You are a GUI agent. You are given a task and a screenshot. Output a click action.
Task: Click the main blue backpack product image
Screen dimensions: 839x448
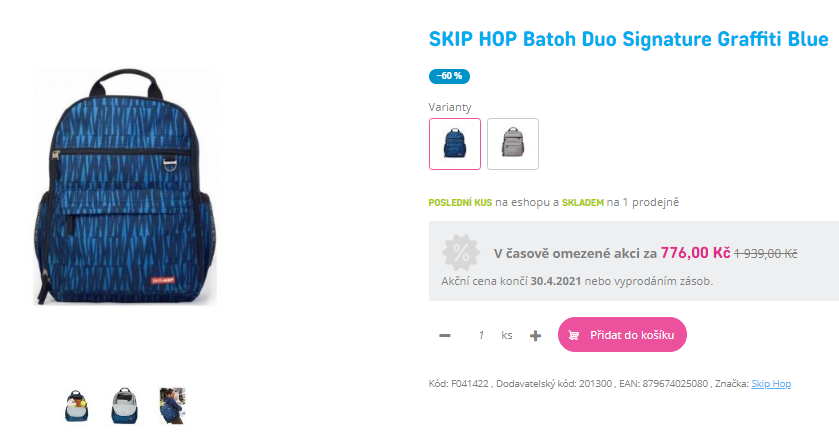pyautogui.click(x=125, y=187)
